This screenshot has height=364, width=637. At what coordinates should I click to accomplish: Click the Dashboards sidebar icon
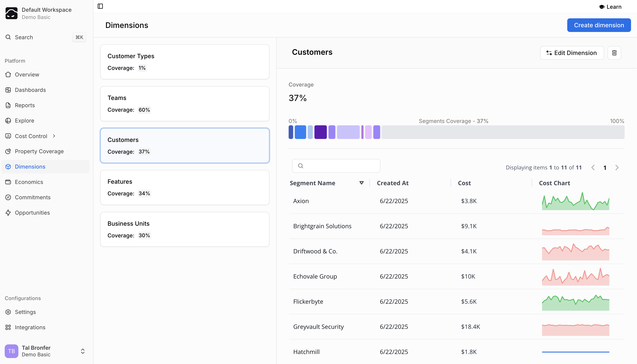coord(8,90)
